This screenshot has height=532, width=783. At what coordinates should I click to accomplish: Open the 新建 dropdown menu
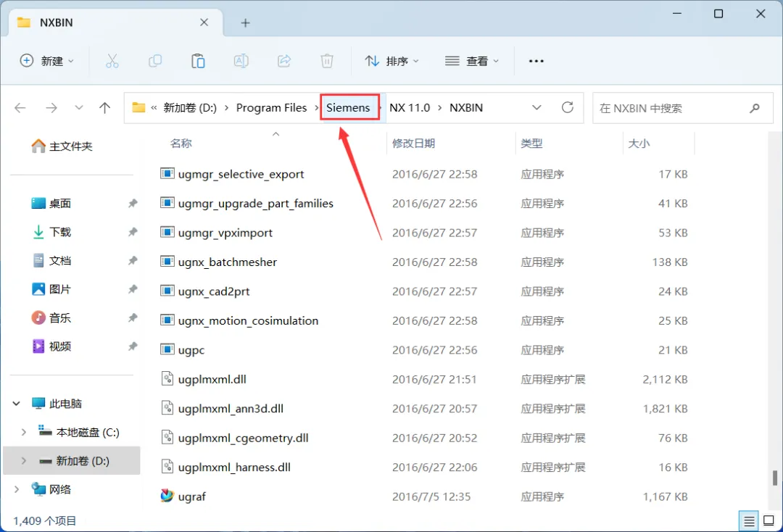47,61
